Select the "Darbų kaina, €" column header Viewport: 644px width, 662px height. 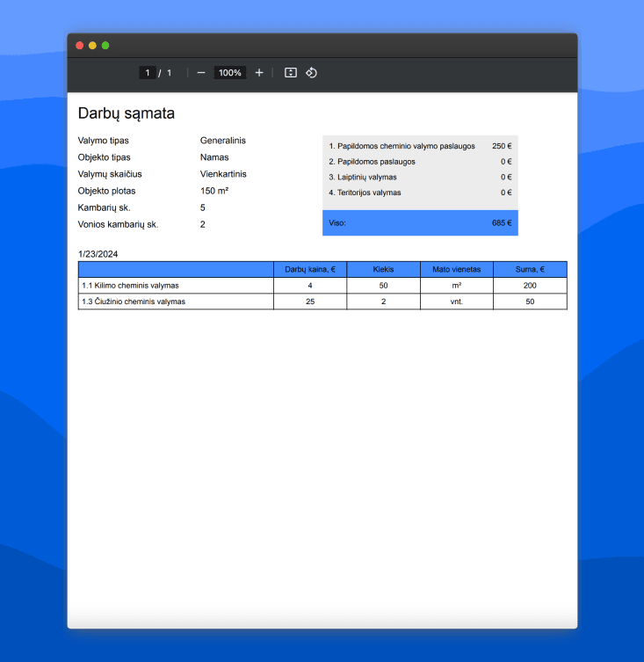point(310,269)
